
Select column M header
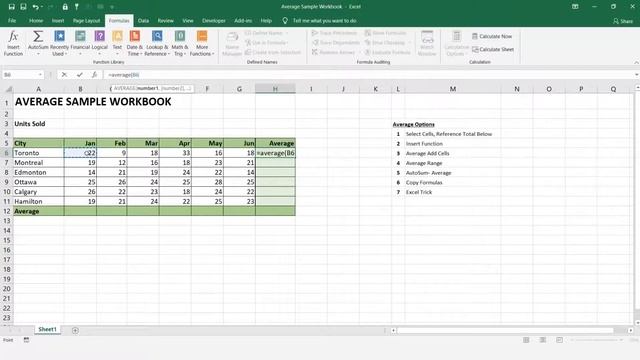[x=453, y=89]
